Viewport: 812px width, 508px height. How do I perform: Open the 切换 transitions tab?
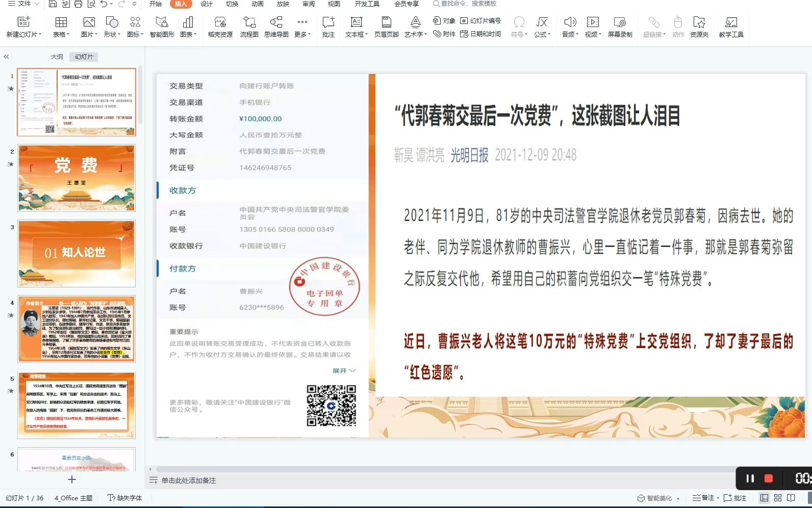click(x=232, y=4)
